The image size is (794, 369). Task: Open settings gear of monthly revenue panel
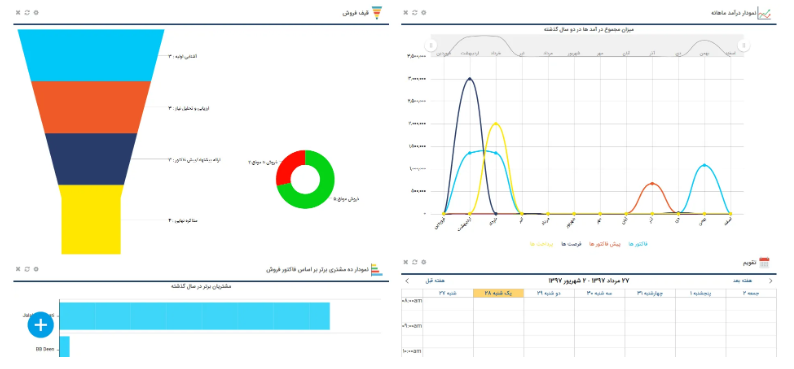tap(424, 13)
